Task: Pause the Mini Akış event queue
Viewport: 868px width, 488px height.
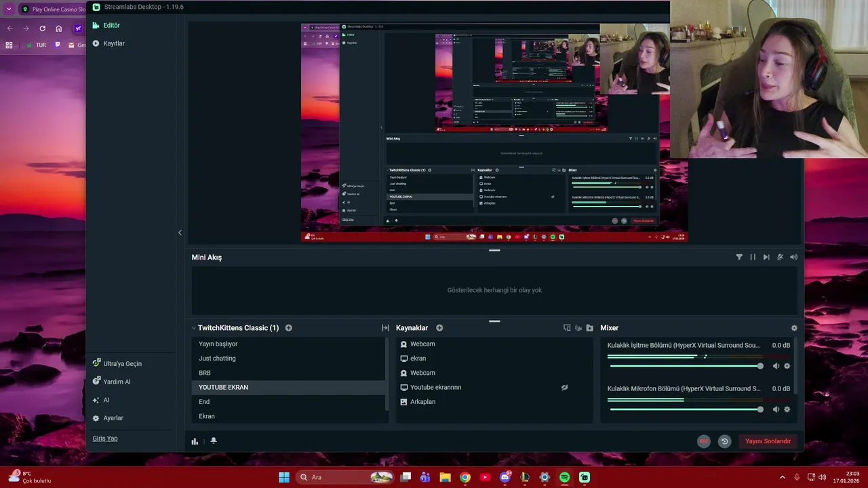Action: click(x=753, y=257)
